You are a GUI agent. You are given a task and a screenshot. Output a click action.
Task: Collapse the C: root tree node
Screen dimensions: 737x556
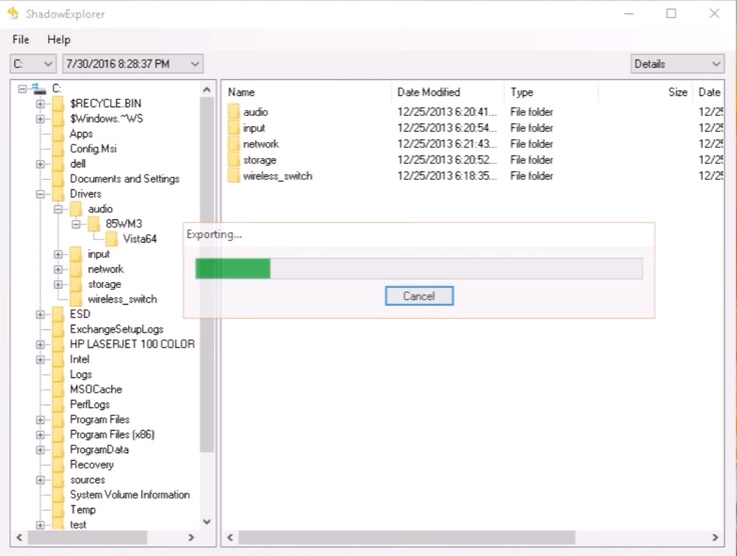pos(22,88)
